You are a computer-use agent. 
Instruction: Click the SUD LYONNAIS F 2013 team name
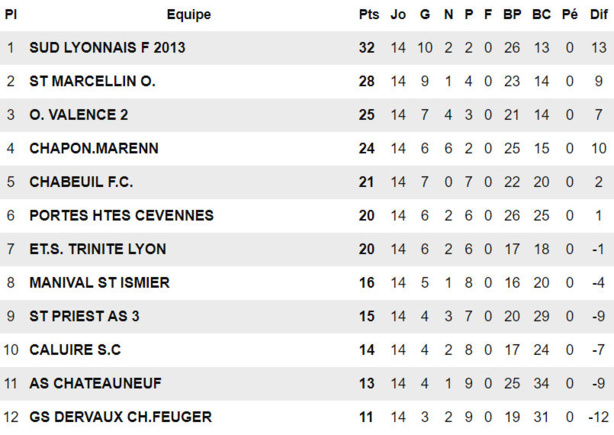point(107,47)
